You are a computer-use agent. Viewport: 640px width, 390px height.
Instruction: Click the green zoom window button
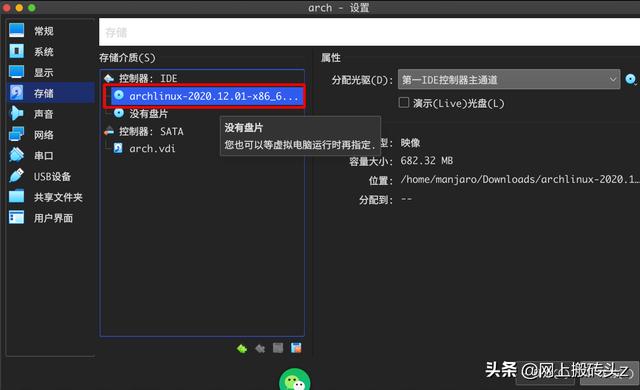[x=32, y=8]
